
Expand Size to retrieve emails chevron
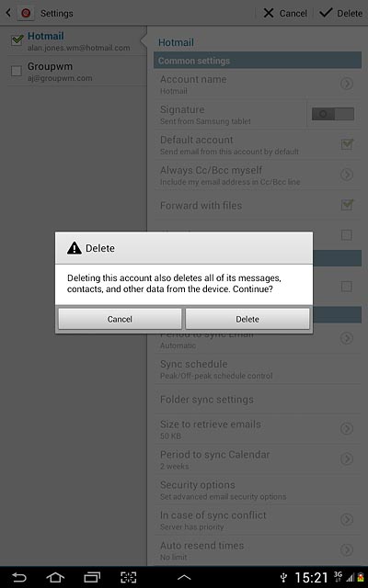coord(347,428)
